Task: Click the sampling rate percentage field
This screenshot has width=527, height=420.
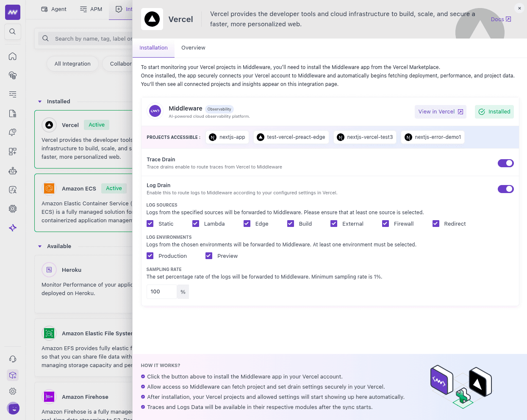Action: 161,291
